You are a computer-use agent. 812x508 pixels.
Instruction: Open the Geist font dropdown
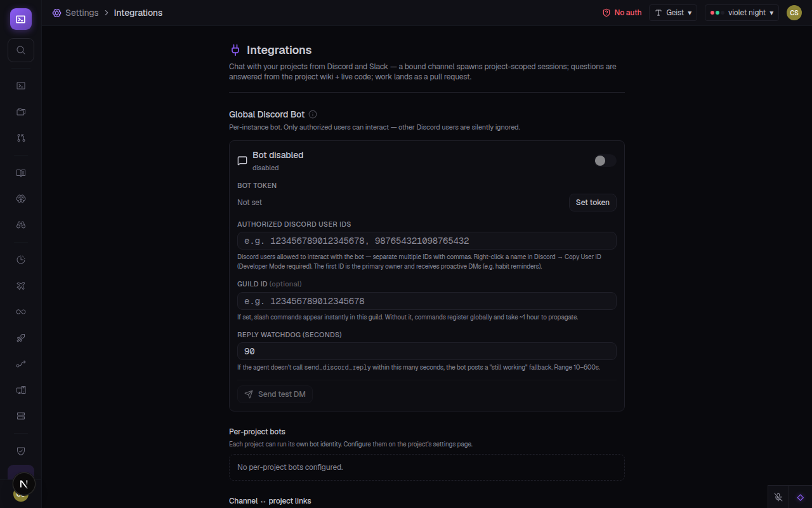(x=673, y=13)
